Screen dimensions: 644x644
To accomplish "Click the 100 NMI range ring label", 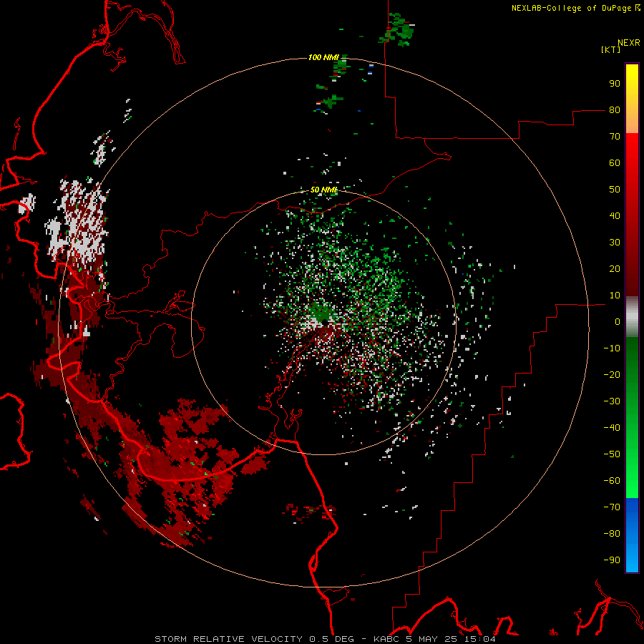I will (x=323, y=57).
